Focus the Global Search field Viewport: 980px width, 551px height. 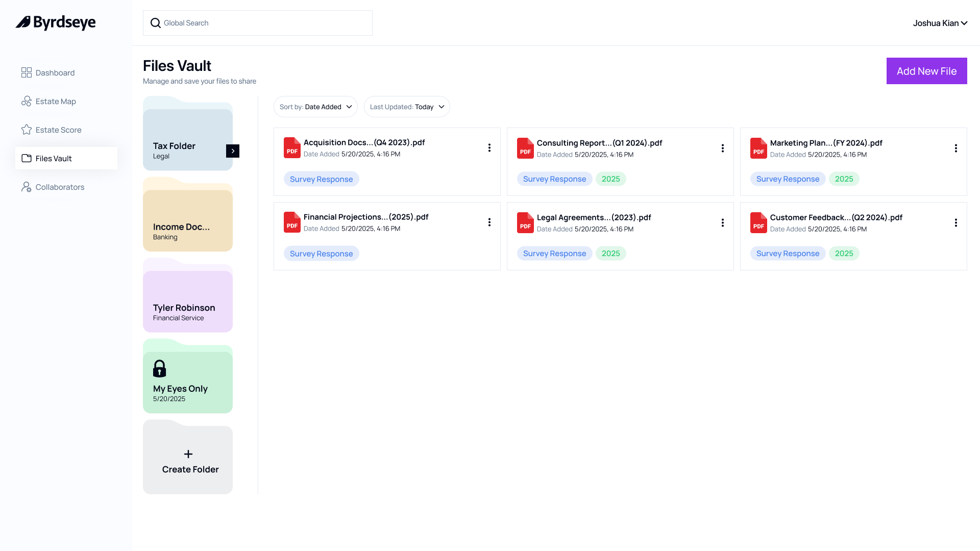(x=258, y=23)
